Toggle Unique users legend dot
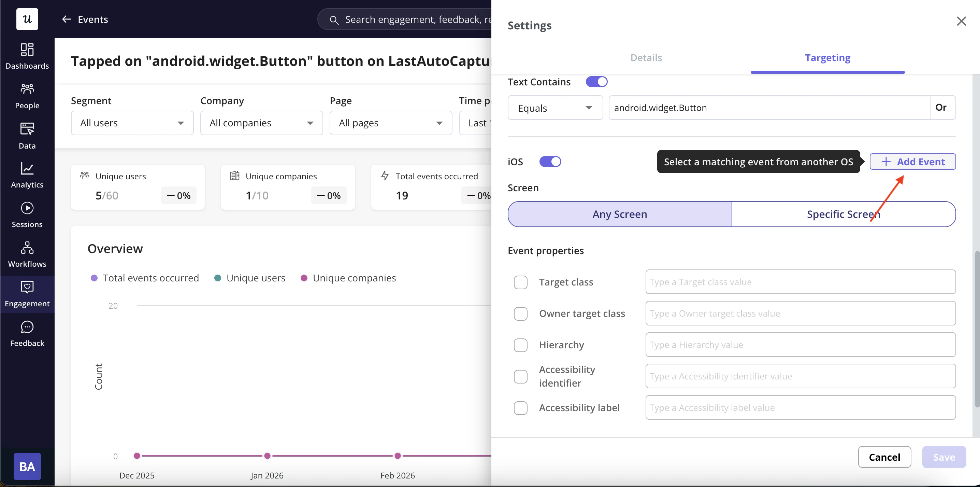 coord(218,278)
